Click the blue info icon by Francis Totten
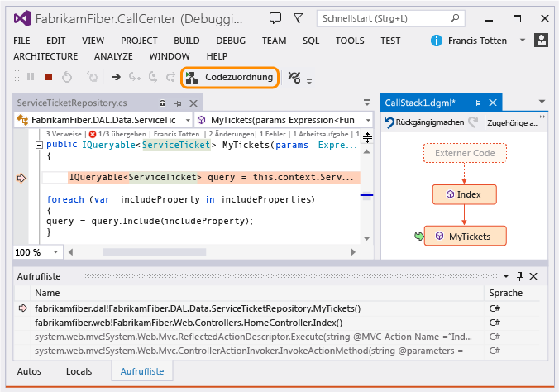This screenshot has height=392, width=559. [x=437, y=41]
